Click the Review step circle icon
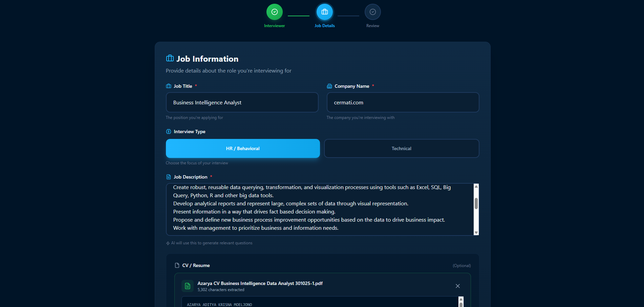The image size is (644, 307). point(373,12)
